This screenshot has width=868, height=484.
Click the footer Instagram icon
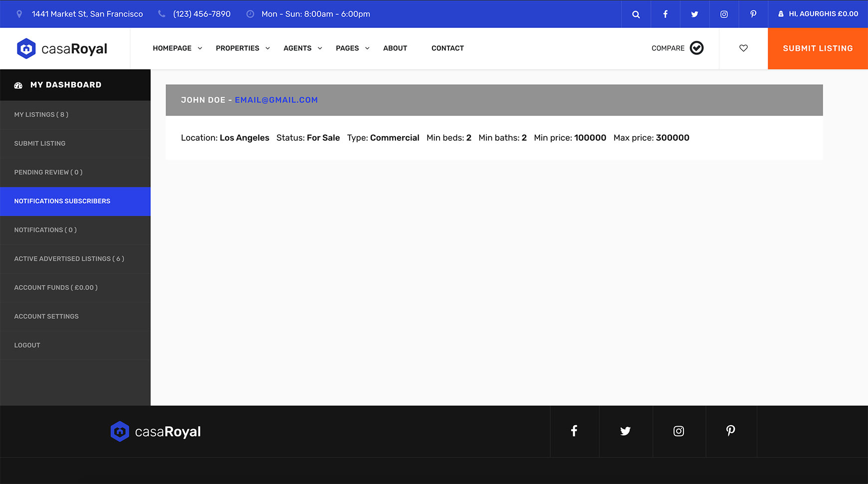point(678,431)
